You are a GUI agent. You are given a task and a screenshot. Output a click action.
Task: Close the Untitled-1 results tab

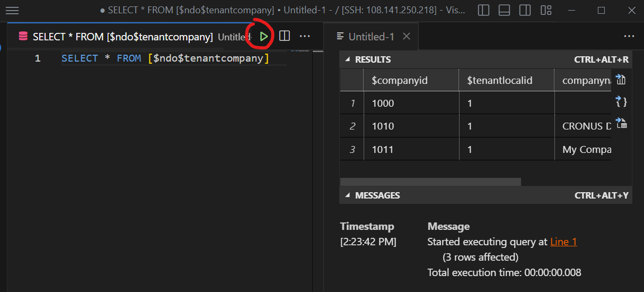click(x=407, y=36)
